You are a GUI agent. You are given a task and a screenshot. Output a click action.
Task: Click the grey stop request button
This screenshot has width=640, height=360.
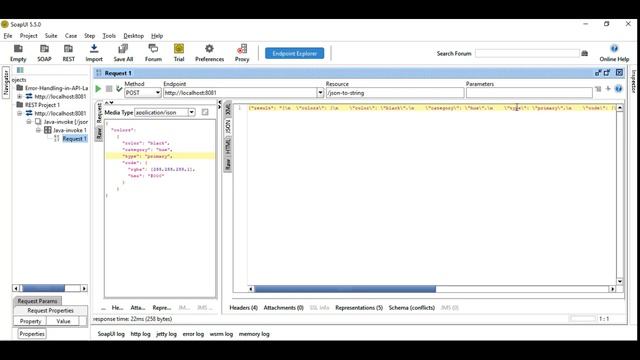[x=109, y=89]
